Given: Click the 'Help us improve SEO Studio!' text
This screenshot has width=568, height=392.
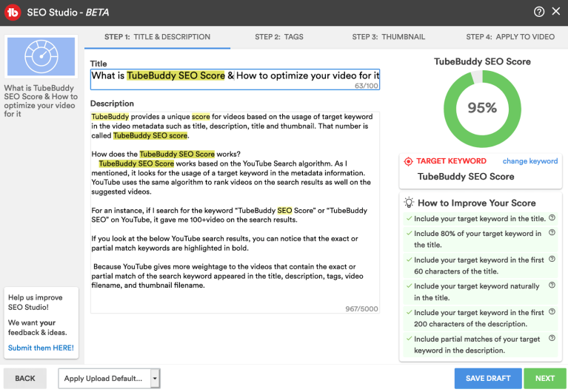Looking at the screenshot, I should [35, 303].
